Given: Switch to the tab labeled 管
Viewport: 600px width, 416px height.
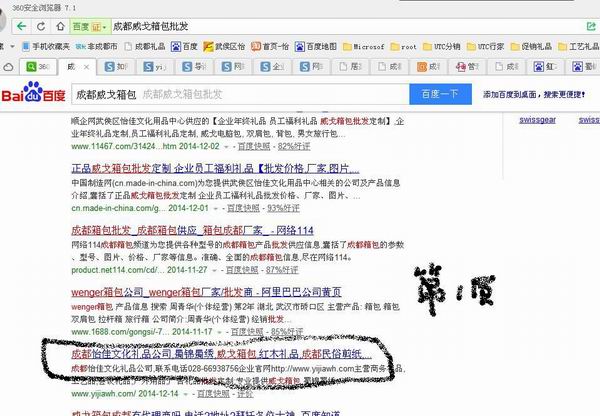Looking at the screenshot, I should [468, 67].
